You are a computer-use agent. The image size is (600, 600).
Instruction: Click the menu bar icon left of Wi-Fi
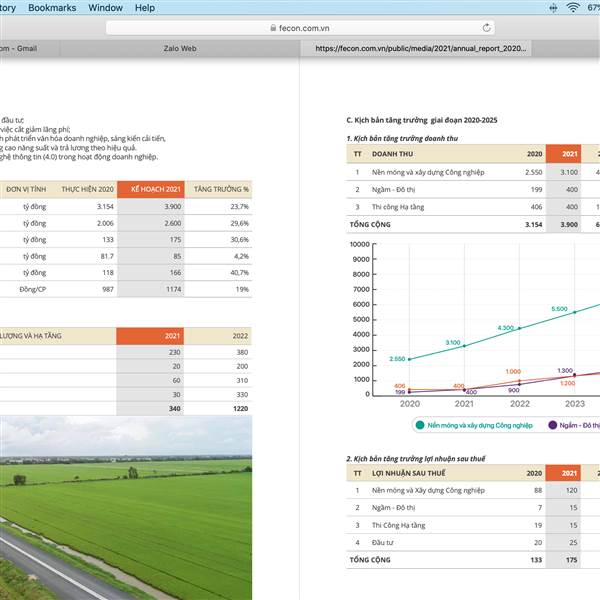[553, 8]
